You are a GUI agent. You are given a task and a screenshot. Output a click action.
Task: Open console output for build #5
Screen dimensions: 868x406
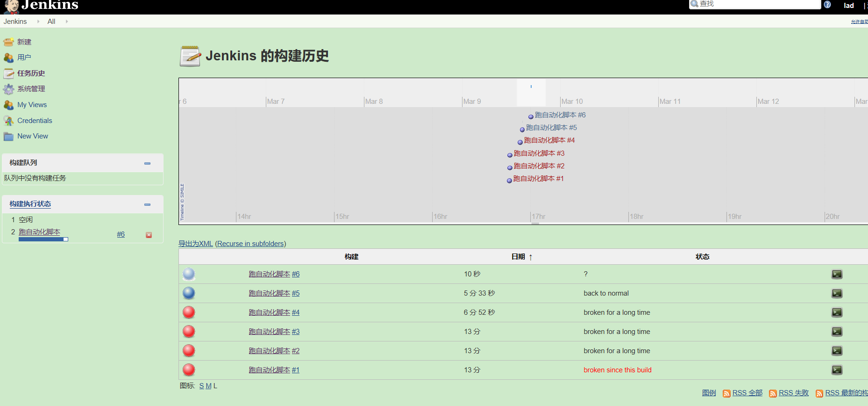click(x=837, y=293)
